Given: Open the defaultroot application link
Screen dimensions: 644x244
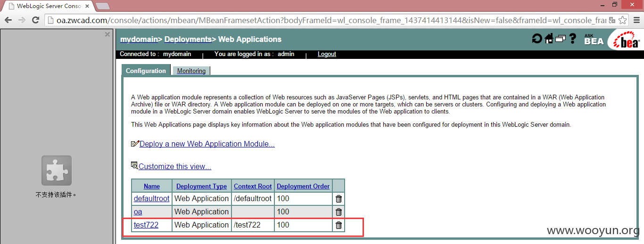Looking at the screenshot, I should (152, 199).
